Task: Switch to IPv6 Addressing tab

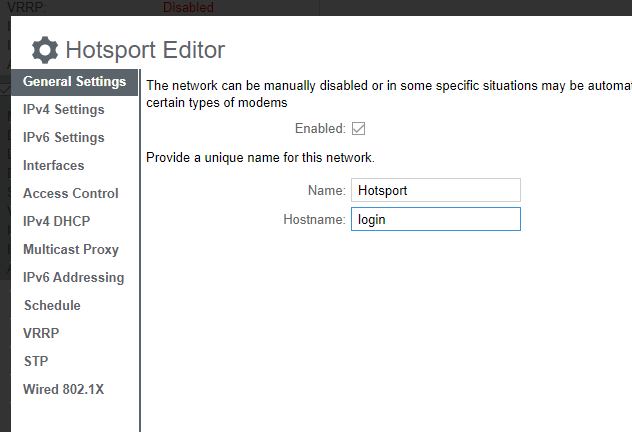Action: point(73,277)
